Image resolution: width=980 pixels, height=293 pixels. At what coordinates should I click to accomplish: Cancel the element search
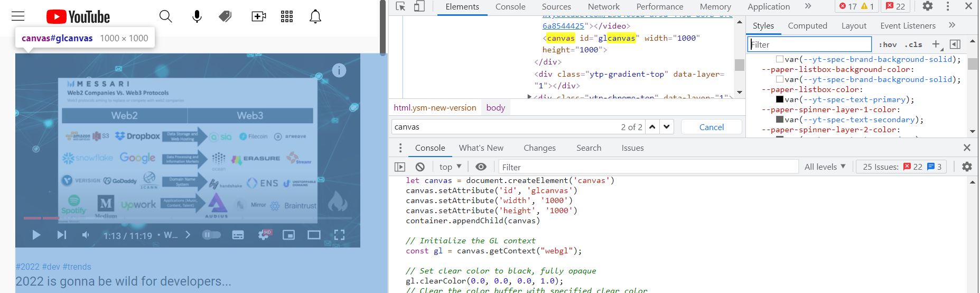(x=712, y=127)
